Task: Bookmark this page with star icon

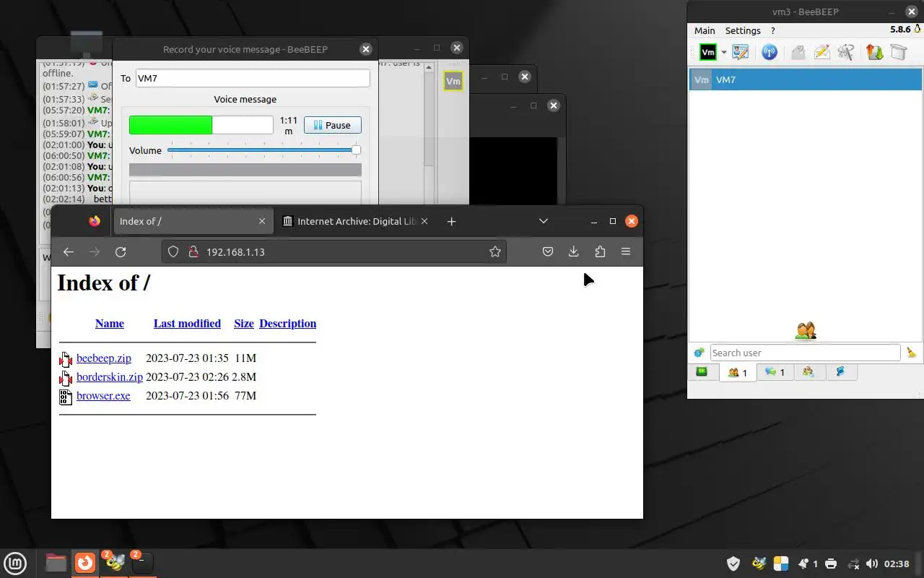Action: point(495,251)
